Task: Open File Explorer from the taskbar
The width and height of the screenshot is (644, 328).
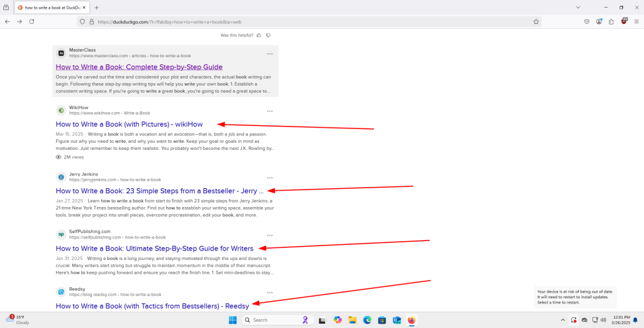Action: 352,320
